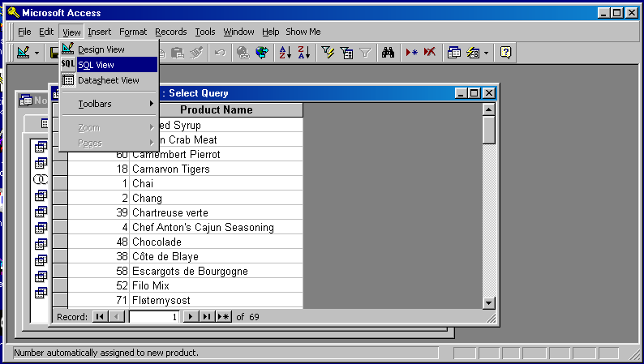Select Chef Anton's Cajun Seasoning cell
The width and height of the screenshot is (644, 364).
click(x=217, y=227)
